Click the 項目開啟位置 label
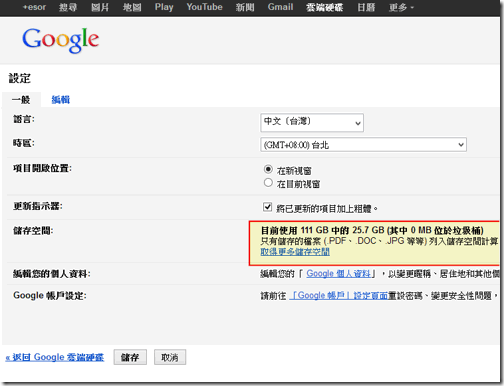504x386 pixels. pyautogui.click(x=42, y=168)
